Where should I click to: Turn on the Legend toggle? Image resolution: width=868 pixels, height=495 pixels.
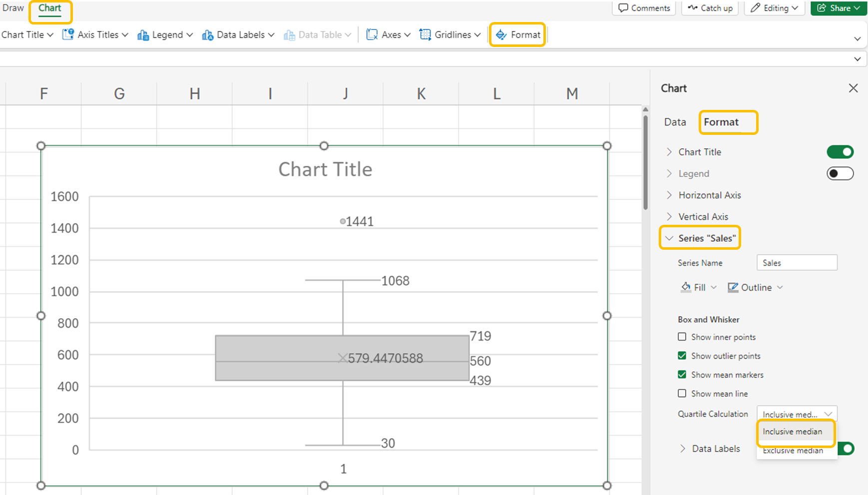click(x=840, y=173)
